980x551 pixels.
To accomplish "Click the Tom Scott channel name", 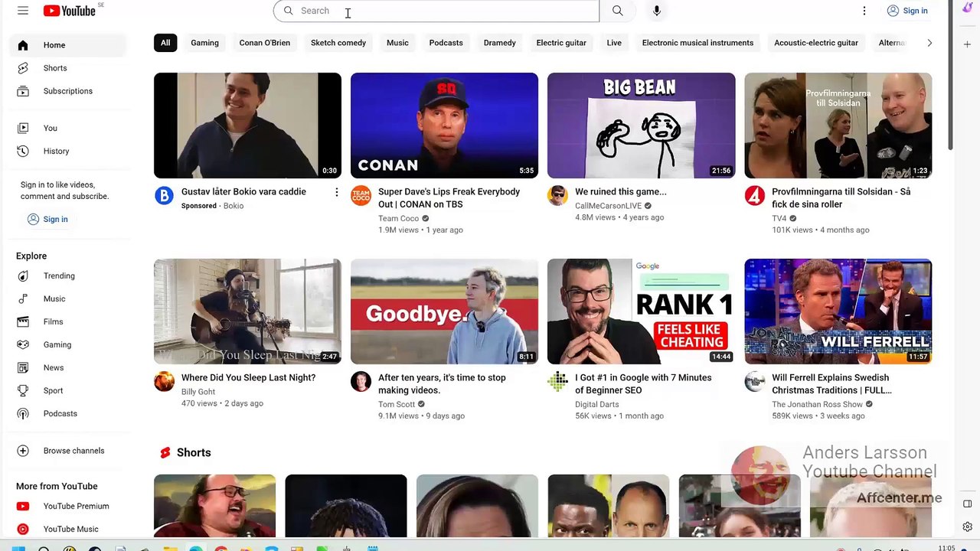I will click(x=397, y=405).
